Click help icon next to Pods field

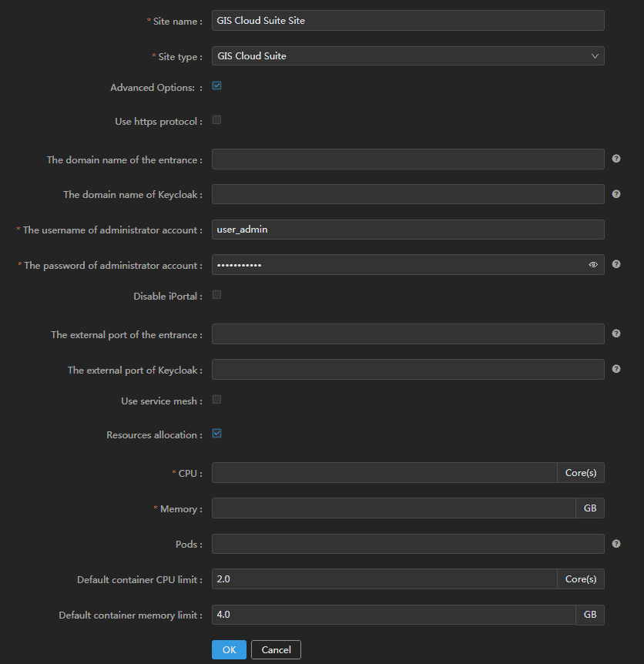point(616,544)
